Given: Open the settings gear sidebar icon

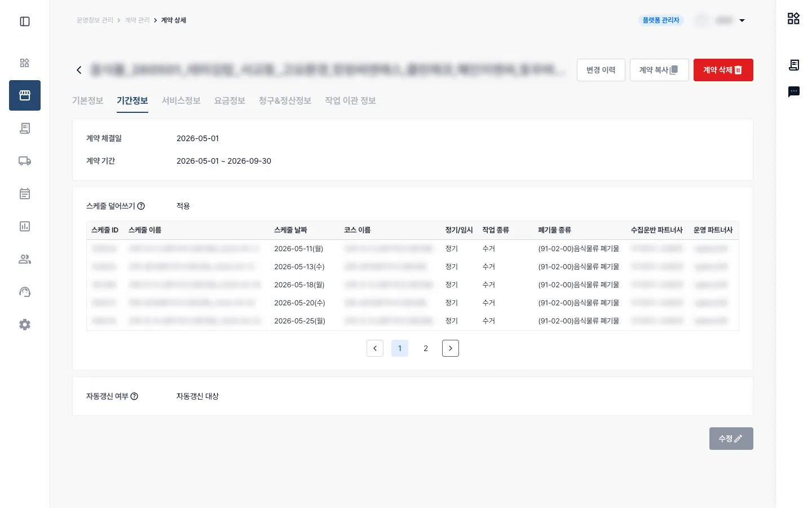Looking at the screenshot, I should point(25,325).
